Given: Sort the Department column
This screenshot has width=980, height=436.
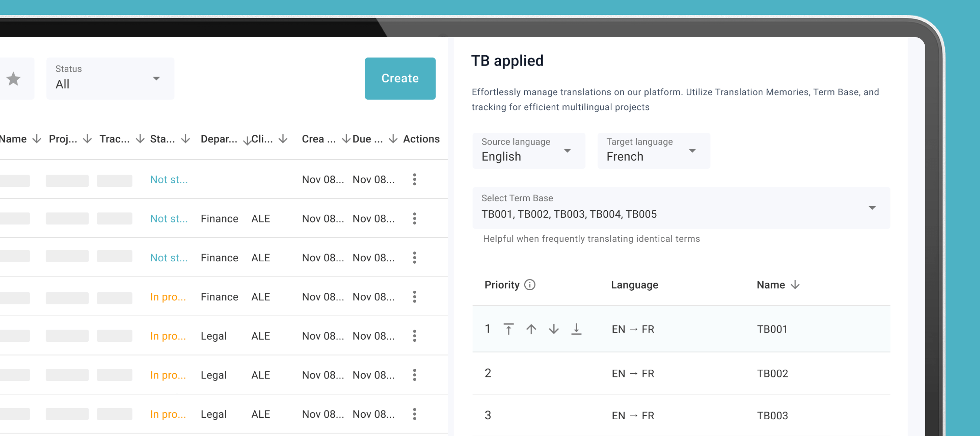Looking at the screenshot, I should pos(246,139).
